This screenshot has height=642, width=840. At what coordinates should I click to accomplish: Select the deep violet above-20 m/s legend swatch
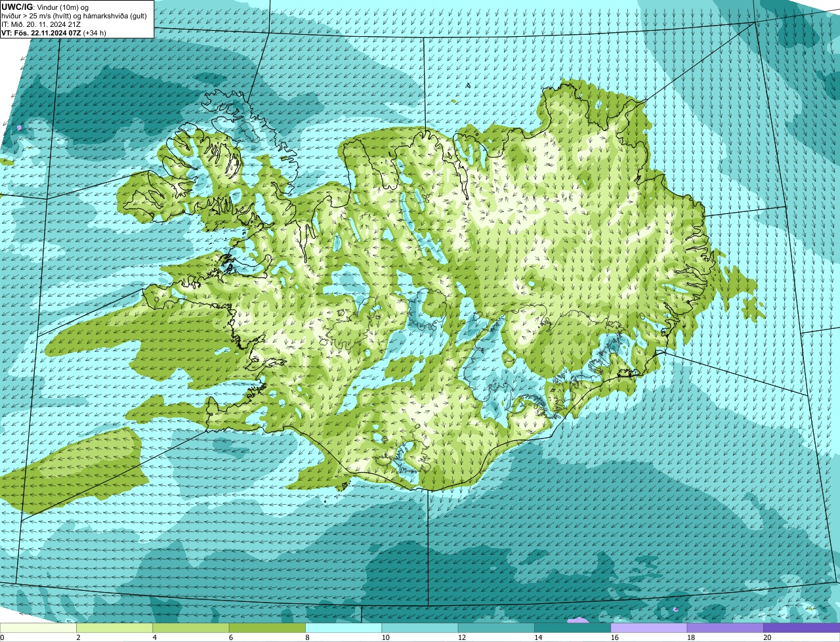pos(802,628)
